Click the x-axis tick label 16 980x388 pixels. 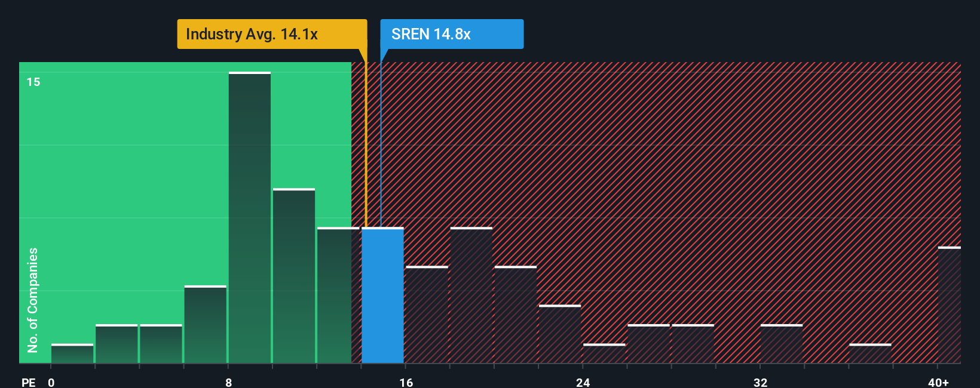click(x=406, y=382)
